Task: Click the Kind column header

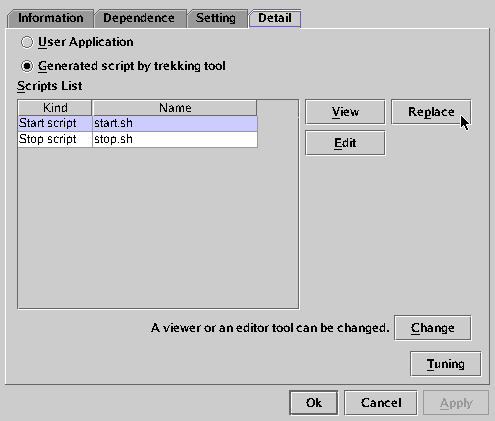Action: pyautogui.click(x=55, y=108)
